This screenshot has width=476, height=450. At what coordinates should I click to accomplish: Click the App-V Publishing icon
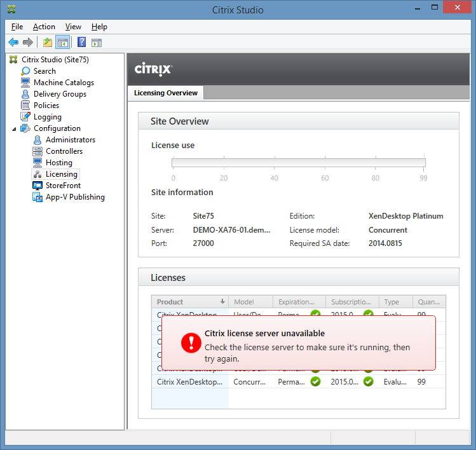37,197
